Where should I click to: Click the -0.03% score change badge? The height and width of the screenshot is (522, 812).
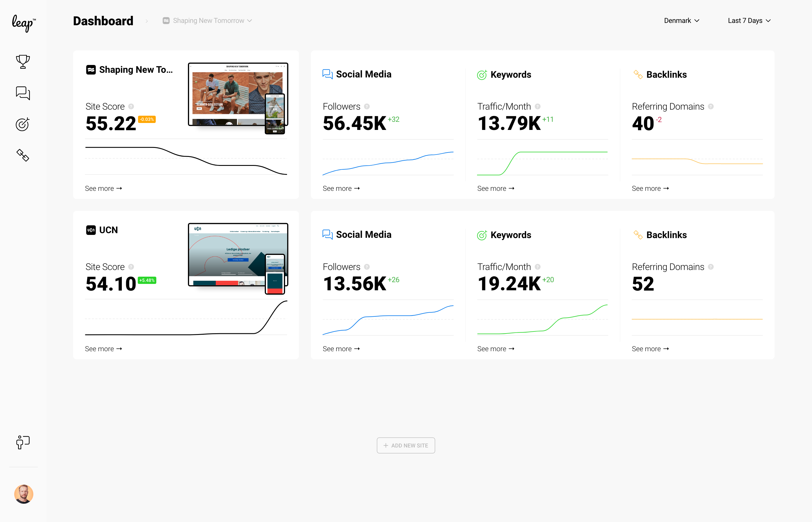147,119
